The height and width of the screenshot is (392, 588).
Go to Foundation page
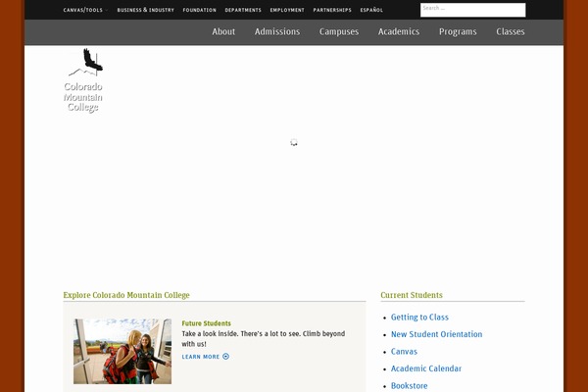click(200, 10)
